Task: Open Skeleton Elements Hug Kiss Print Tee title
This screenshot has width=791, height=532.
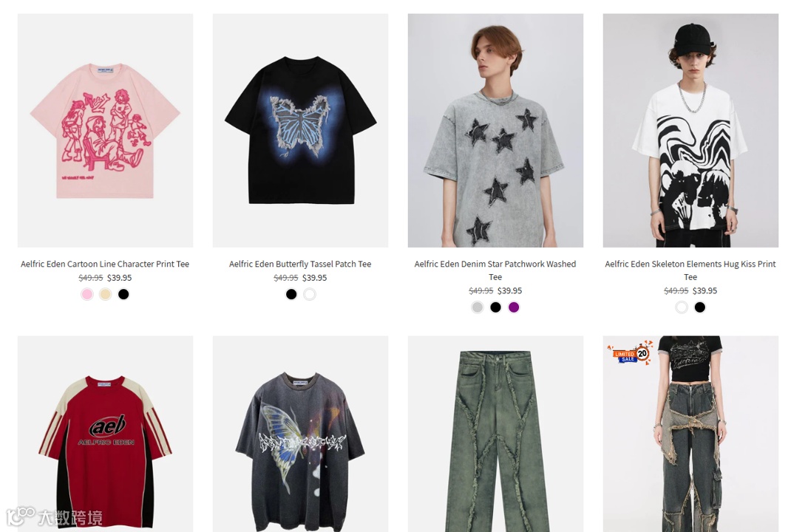Action: pos(690,270)
